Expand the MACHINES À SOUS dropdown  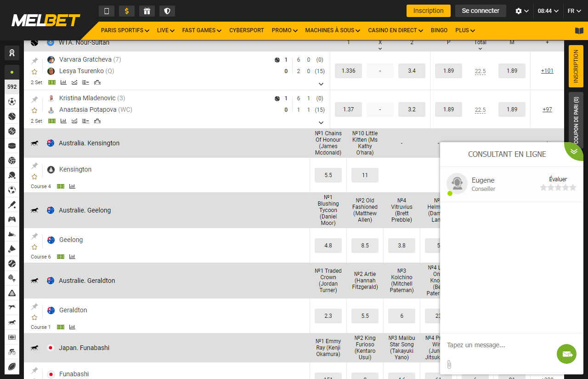coord(333,30)
